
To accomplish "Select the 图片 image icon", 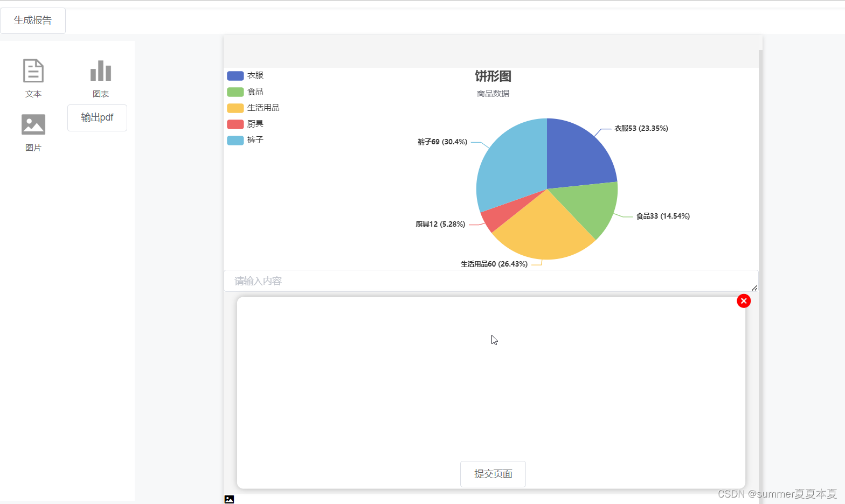I will [33, 124].
